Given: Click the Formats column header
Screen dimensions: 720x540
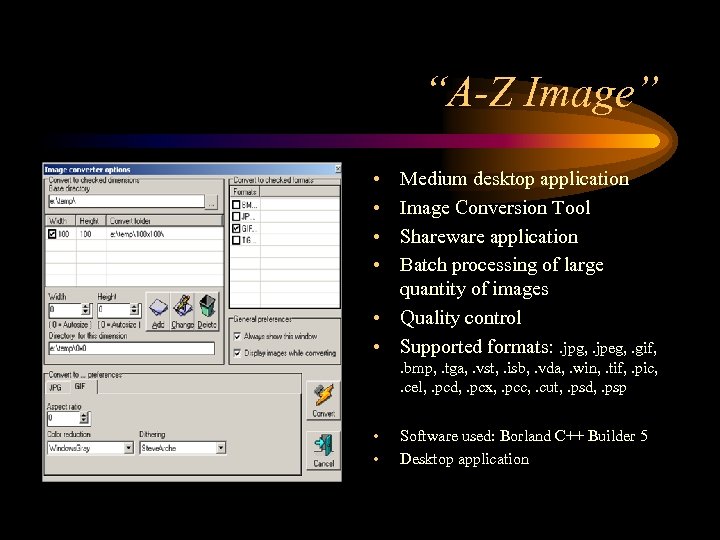Looking at the screenshot, I should pos(245,192).
